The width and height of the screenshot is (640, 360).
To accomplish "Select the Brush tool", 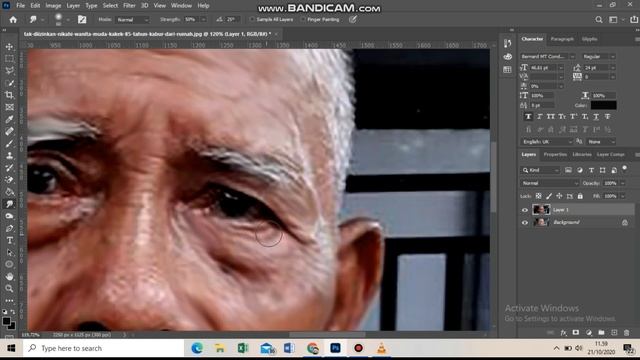I will point(9,144).
